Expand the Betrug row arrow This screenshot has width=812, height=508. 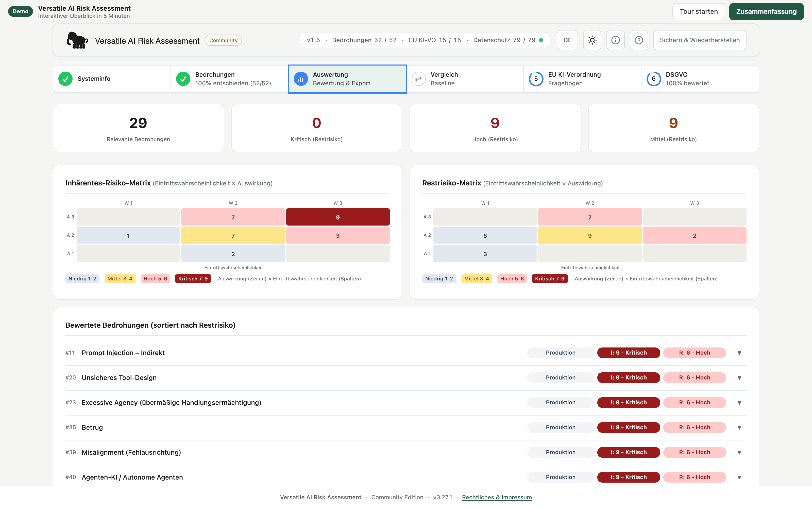(739, 427)
